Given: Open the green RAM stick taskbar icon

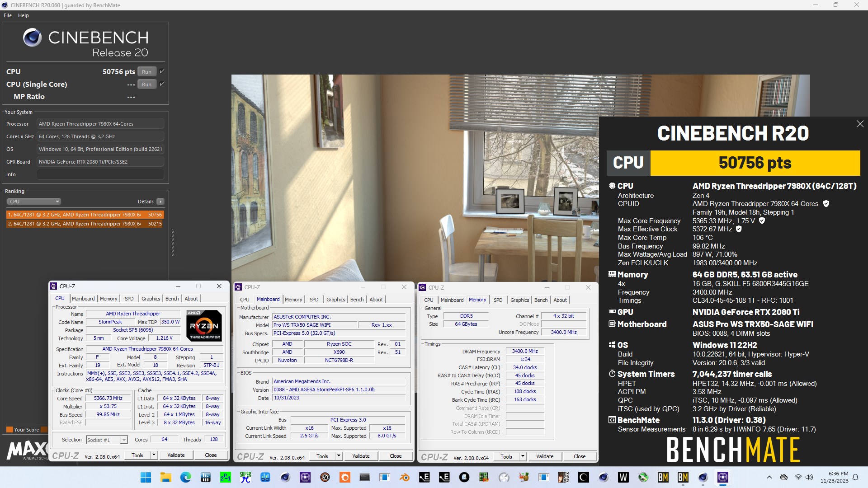Looking at the screenshot, I should coord(484,477).
